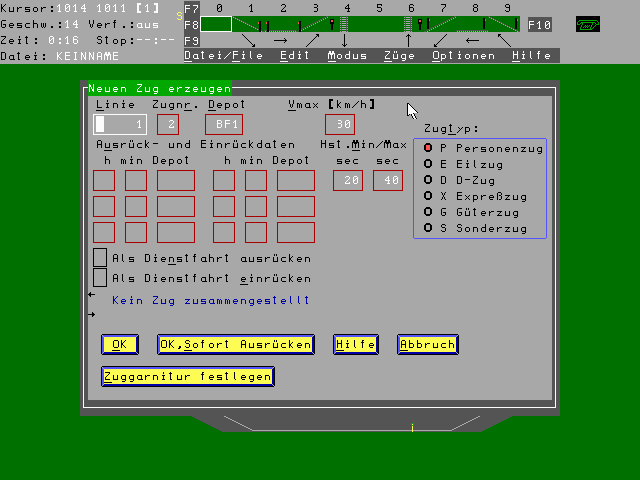Image resolution: width=640 pixels, height=480 pixels.
Task: Click the left-pointing arrow below slot 8
Action: click(x=473, y=41)
